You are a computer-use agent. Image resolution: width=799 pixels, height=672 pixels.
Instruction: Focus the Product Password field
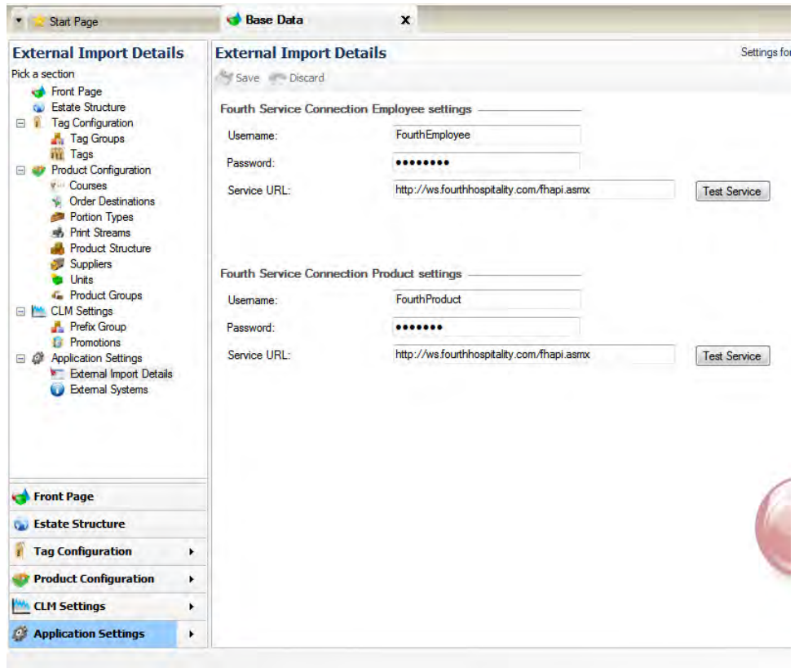(486, 327)
